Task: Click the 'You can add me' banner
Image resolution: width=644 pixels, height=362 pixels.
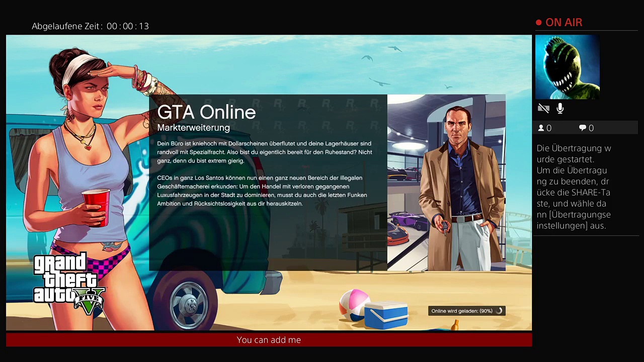Action: 269,340
